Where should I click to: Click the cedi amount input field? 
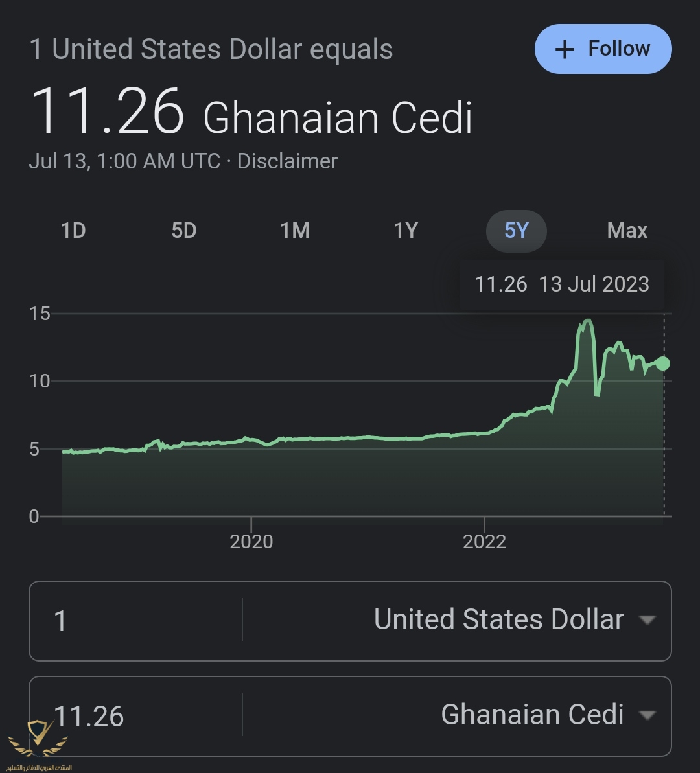click(x=136, y=716)
